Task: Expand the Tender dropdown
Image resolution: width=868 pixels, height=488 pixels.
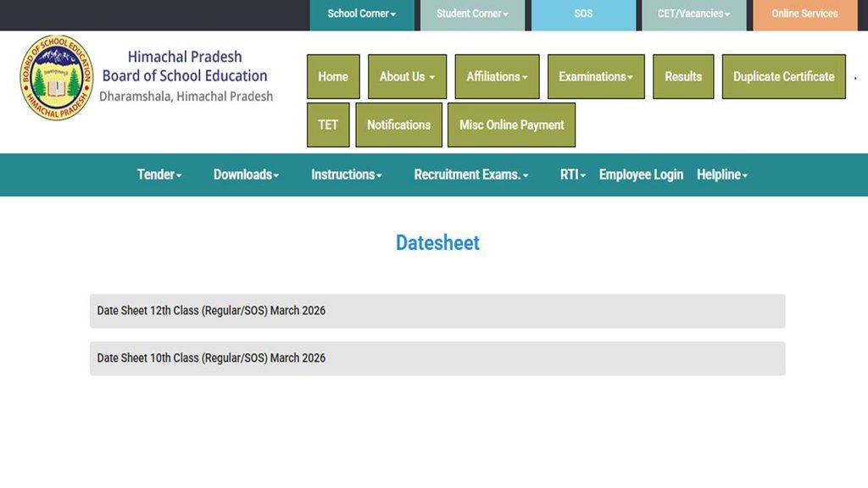Action: pos(159,175)
